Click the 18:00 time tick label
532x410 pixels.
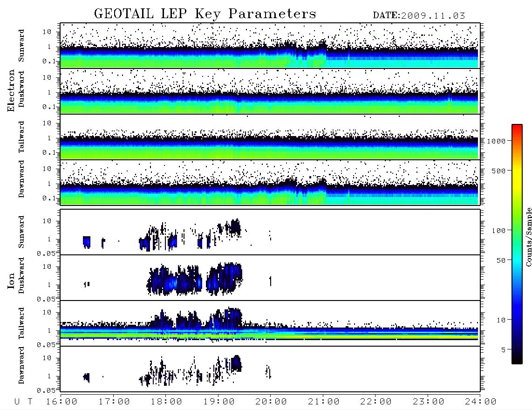[x=166, y=402]
